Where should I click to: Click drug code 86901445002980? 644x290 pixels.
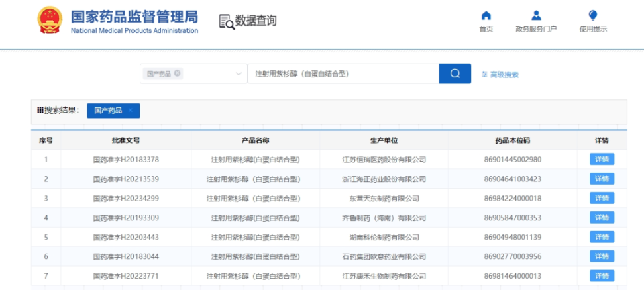tap(513, 159)
